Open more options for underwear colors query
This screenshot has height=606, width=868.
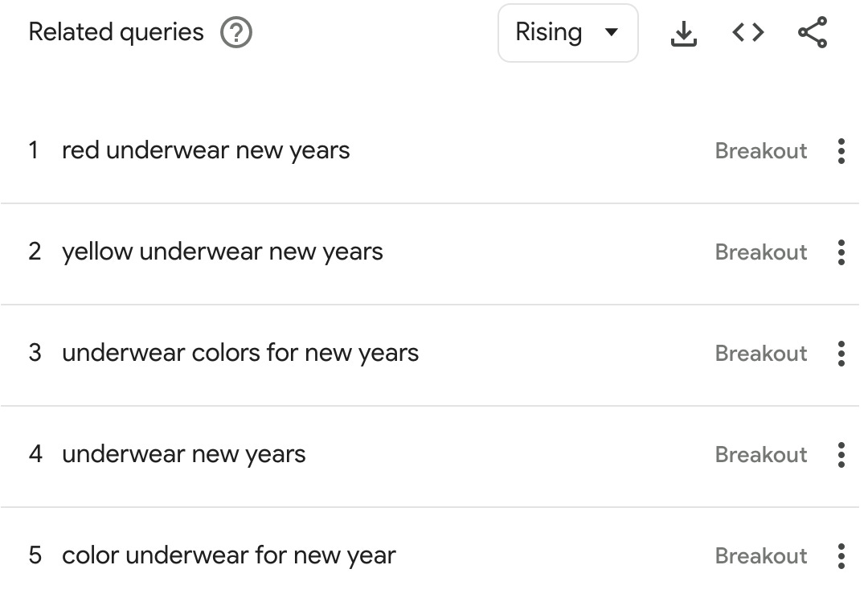tap(841, 354)
